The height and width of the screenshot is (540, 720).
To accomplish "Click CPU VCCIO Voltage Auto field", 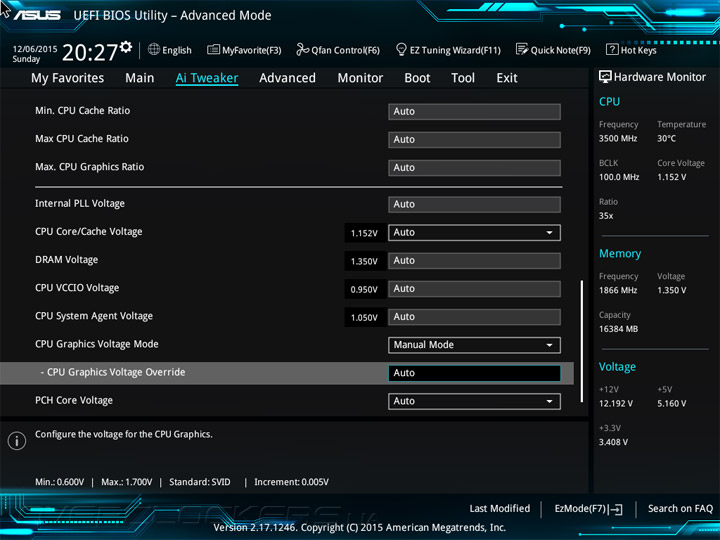I will (474, 289).
